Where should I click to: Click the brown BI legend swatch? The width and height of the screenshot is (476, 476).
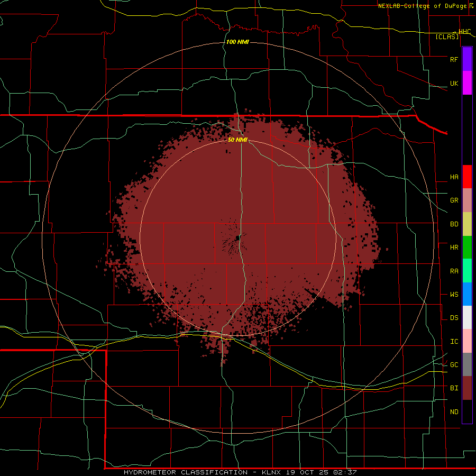[x=467, y=388]
